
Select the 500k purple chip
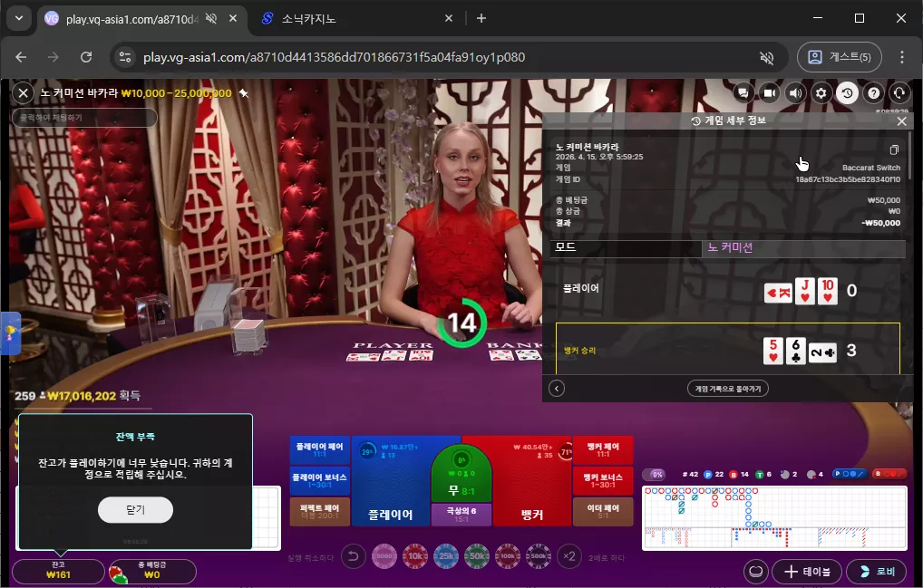click(538, 556)
